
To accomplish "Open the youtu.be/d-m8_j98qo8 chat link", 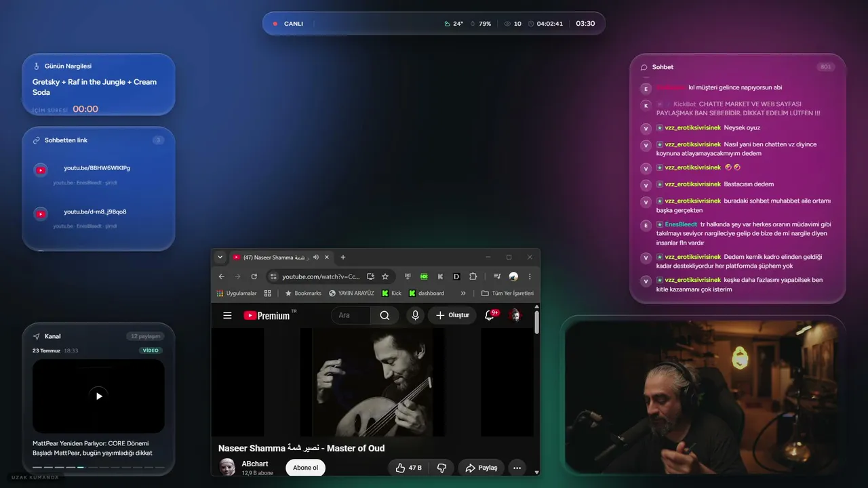I will [x=95, y=212].
